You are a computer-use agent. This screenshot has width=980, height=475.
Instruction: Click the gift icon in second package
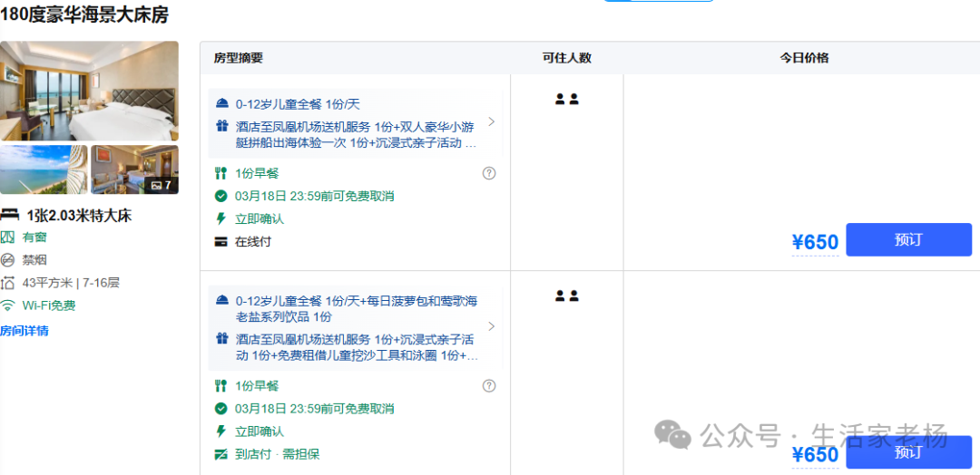pos(222,339)
